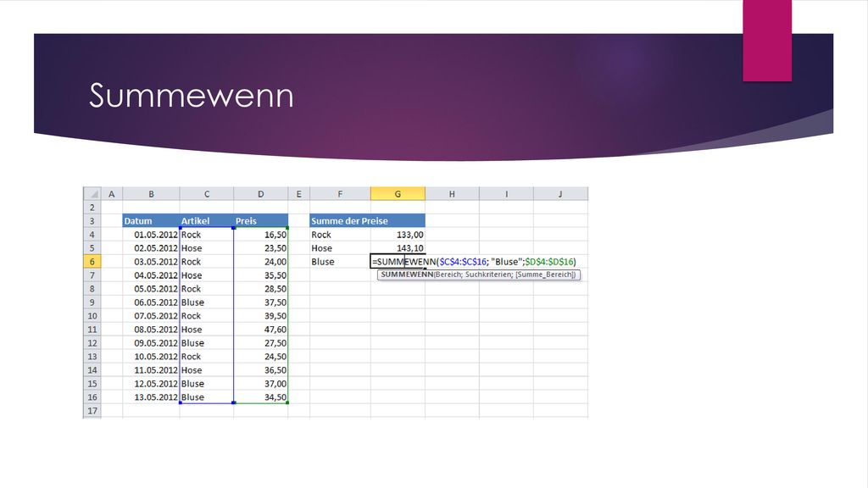The image size is (868, 488).
Task: Select highlighted row 6 header
Action: coord(92,262)
